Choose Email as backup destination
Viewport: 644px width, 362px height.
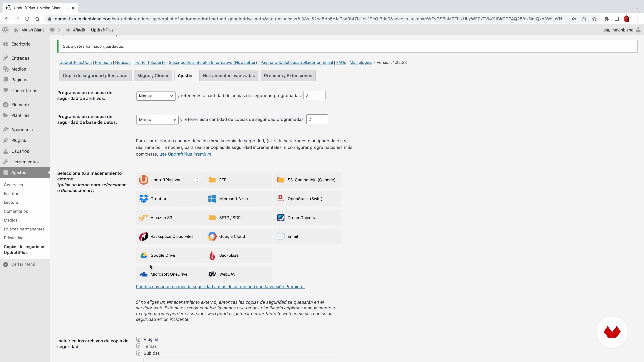pos(307,237)
